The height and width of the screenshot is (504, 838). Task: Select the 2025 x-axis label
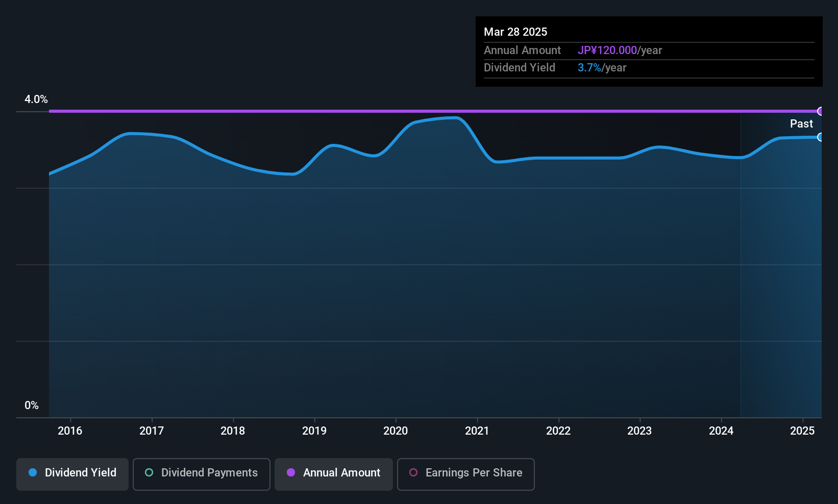[x=802, y=431]
